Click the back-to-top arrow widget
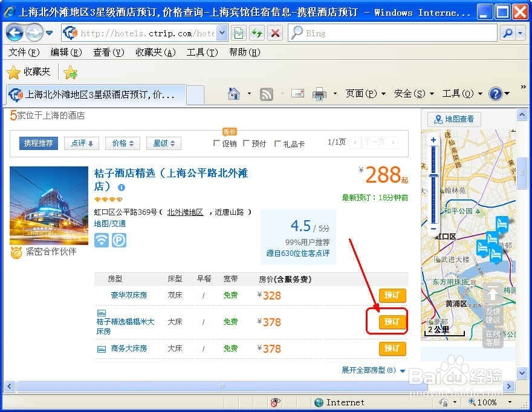This screenshot has height=412, width=532. 493,294
